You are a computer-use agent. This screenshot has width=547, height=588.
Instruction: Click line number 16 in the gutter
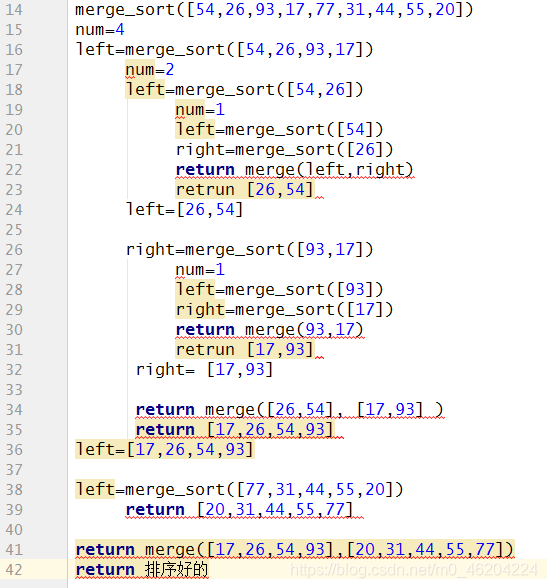[14, 50]
